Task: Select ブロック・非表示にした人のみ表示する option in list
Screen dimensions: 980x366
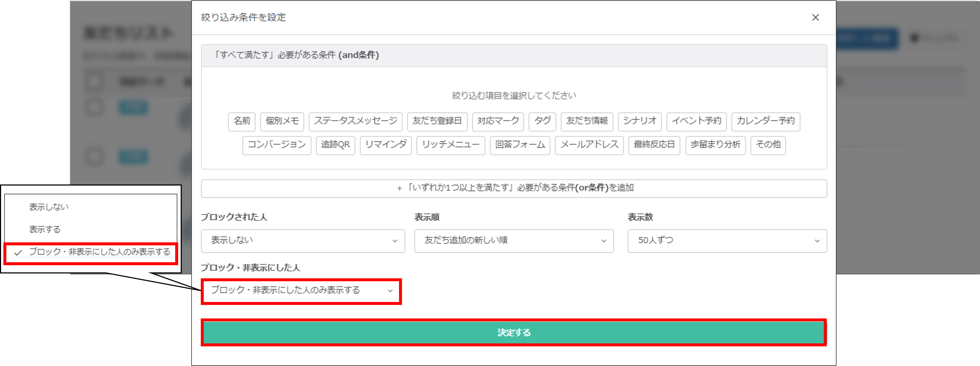Action: [x=100, y=252]
